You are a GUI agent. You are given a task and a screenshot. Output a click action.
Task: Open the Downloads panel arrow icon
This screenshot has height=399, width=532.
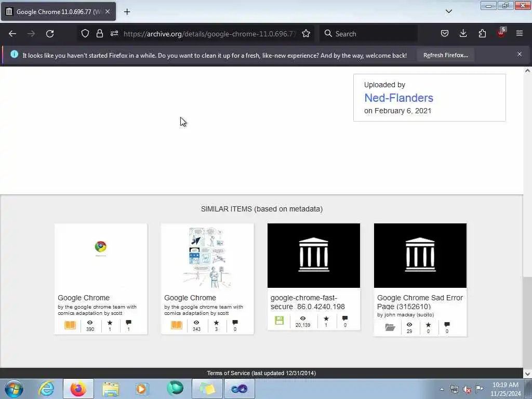[x=463, y=33]
